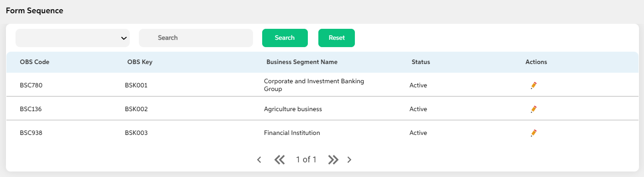This screenshot has width=644, height=177.
Task: Jump to last page with double right arrows
Action: coord(333,160)
